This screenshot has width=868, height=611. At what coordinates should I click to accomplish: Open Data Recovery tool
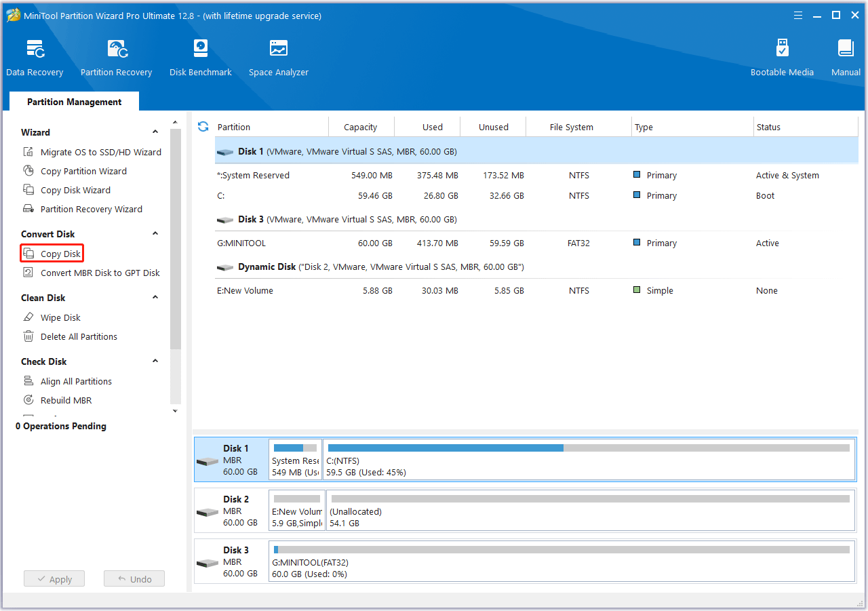[x=35, y=58]
